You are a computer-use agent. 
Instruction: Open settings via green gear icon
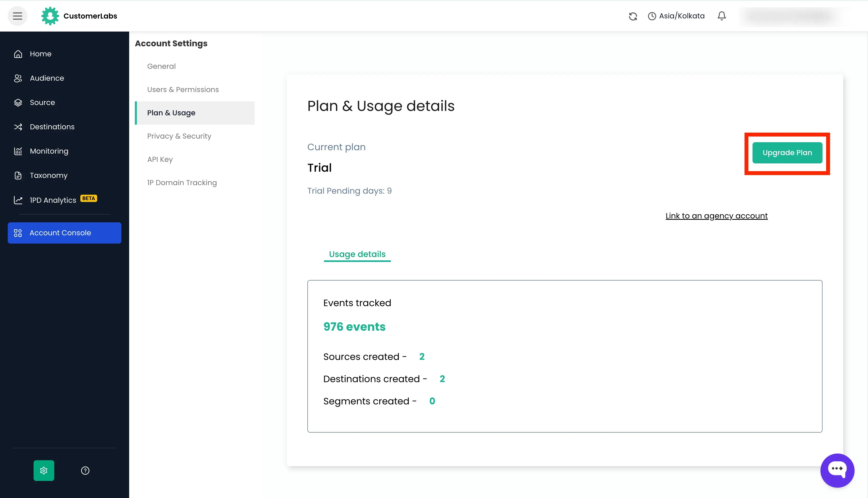tap(44, 471)
